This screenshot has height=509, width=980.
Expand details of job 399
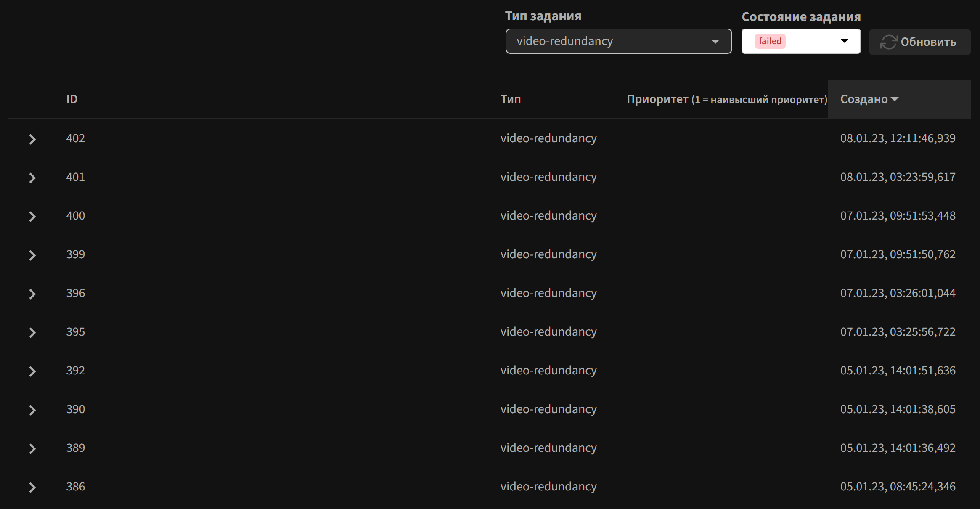pyautogui.click(x=32, y=255)
